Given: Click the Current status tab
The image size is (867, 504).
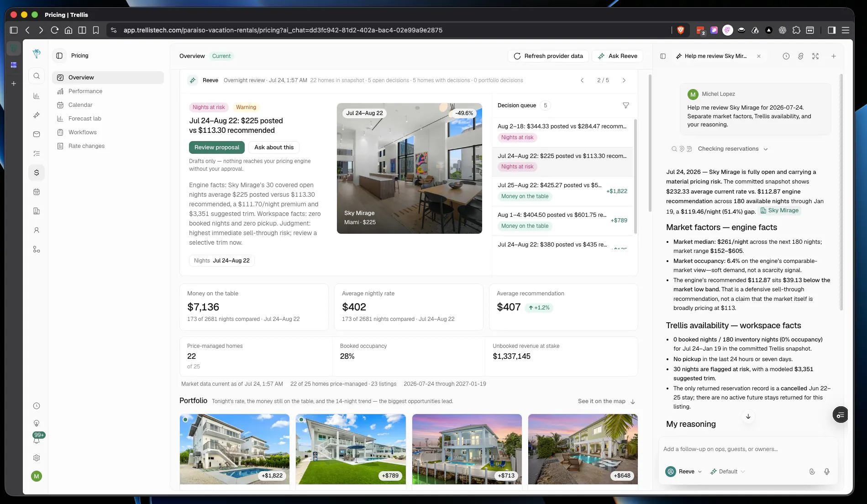Looking at the screenshot, I should pos(221,56).
